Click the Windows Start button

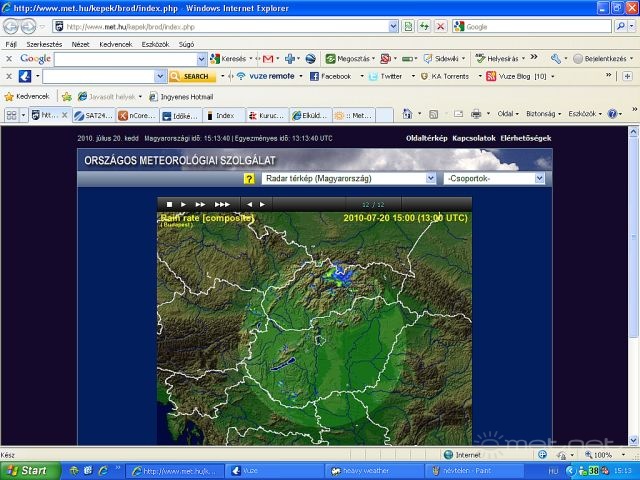[28, 470]
